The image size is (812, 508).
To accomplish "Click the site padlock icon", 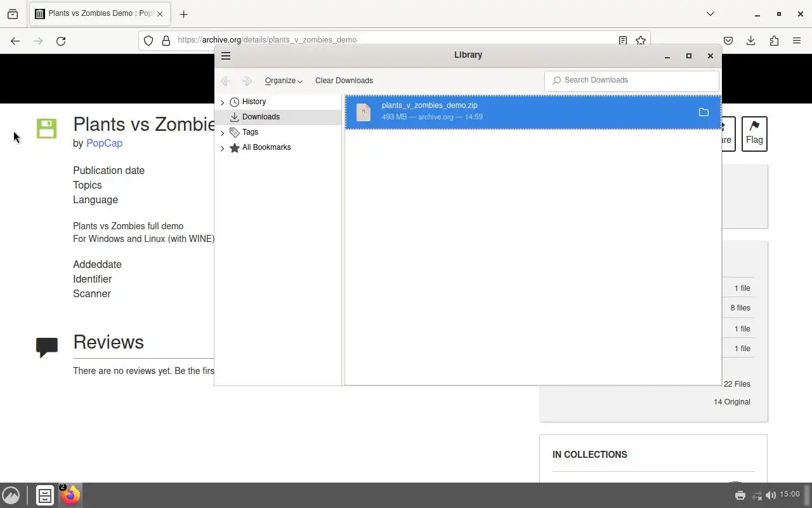I will (166, 40).
